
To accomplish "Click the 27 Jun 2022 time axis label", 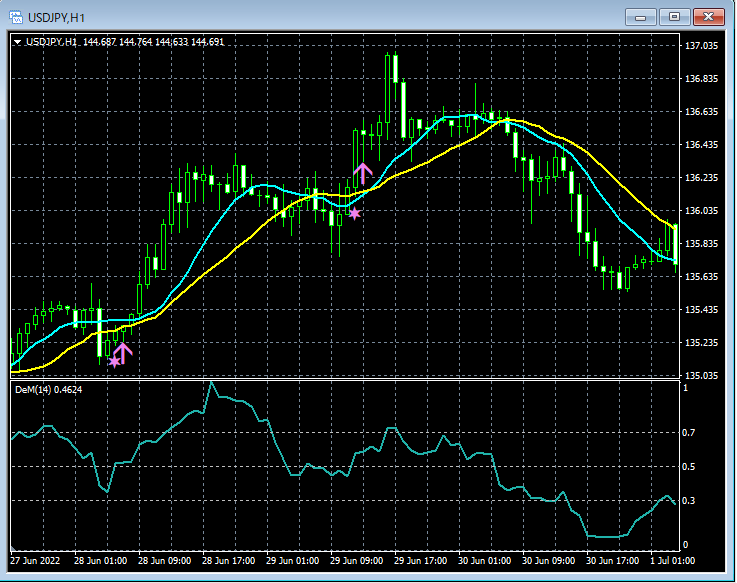I will (35, 561).
